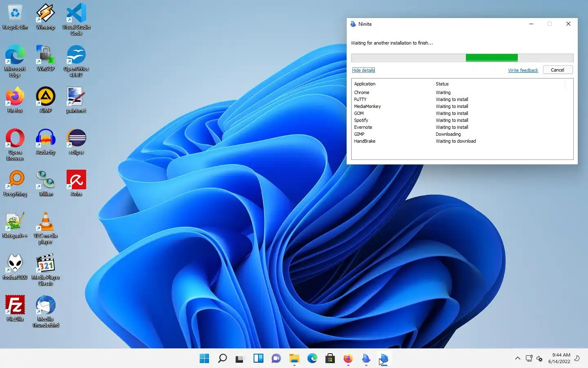Open the clock and calendar flyout
This screenshot has width=588, height=368.
[x=559, y=358]
